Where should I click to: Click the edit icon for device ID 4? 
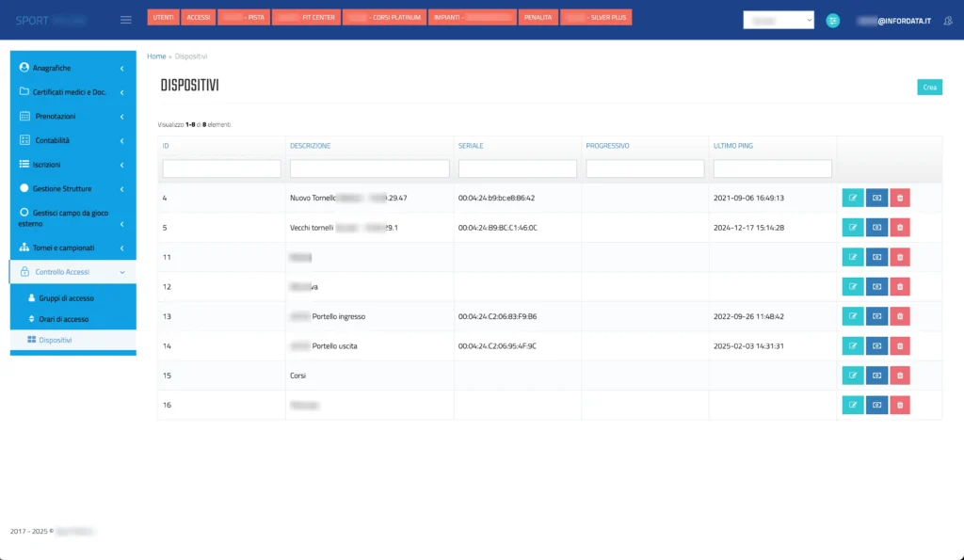pyautogui.click(x=852, y=198)
